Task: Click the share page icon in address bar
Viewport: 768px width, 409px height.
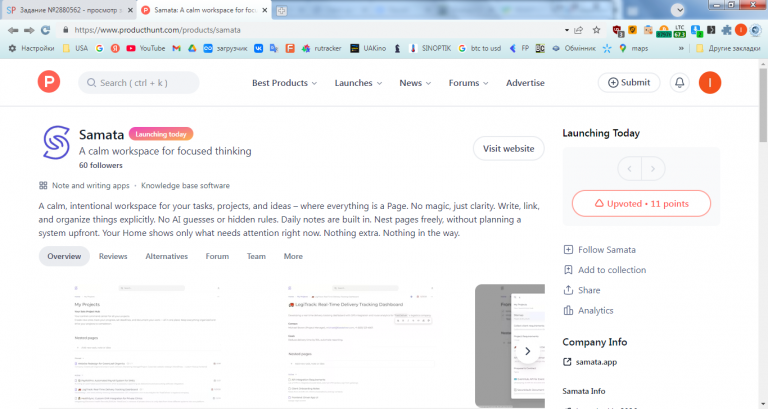Action: coord(579,30)
